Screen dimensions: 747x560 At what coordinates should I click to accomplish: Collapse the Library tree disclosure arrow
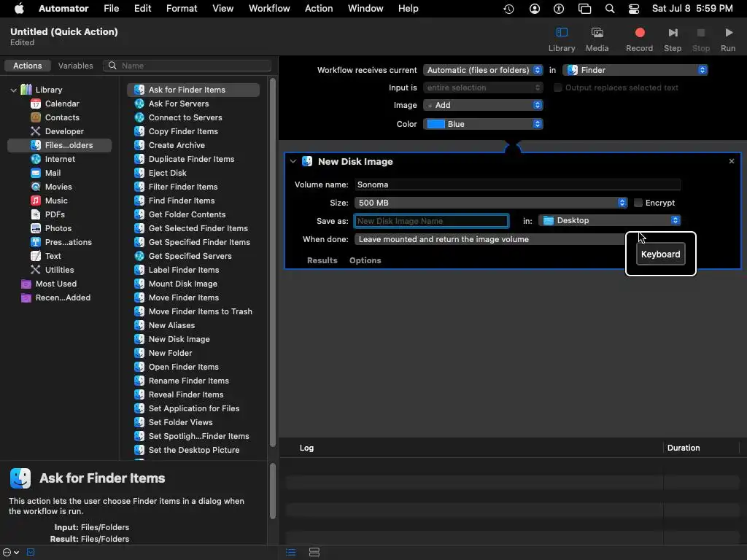click(13, 90)
